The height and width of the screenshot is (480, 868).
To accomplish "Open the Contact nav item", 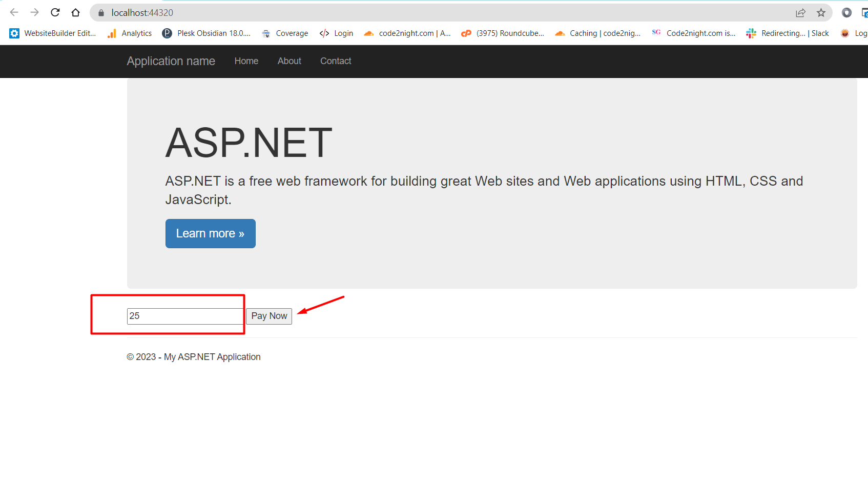I will click(x=336, y=61).
